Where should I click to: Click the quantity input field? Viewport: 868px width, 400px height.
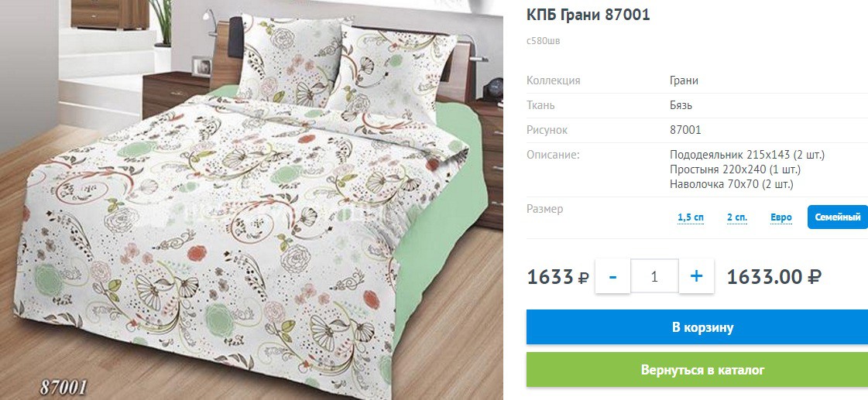655,275
